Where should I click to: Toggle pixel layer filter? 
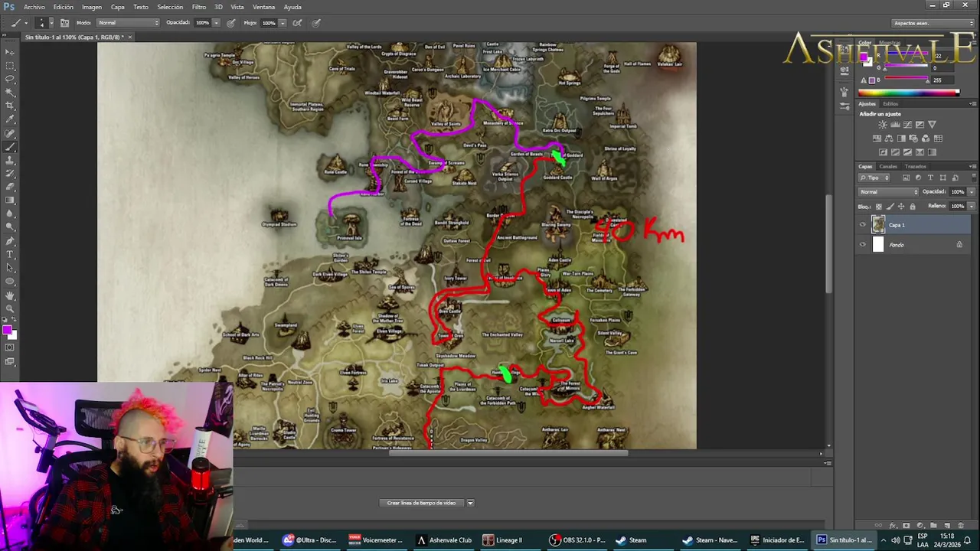(x=906, y=178)
